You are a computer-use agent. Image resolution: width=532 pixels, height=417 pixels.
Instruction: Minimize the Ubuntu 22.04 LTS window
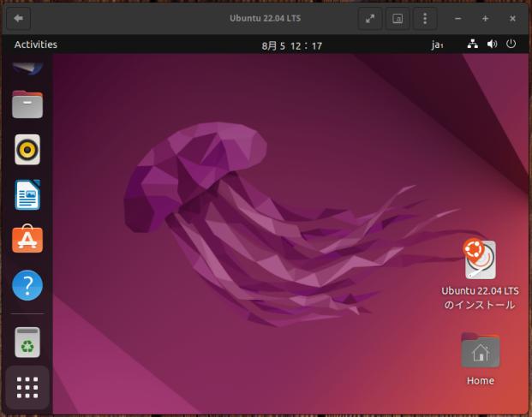pos(458,18)
